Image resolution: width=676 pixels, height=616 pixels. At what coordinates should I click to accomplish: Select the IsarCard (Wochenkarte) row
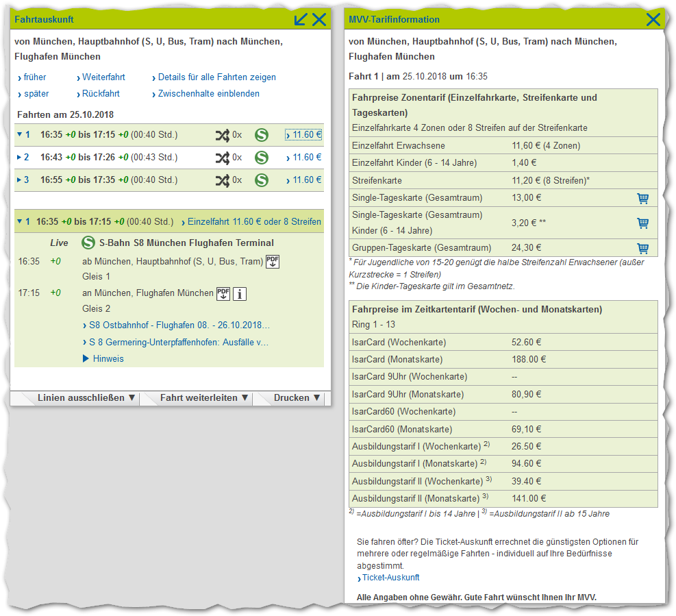503,342
